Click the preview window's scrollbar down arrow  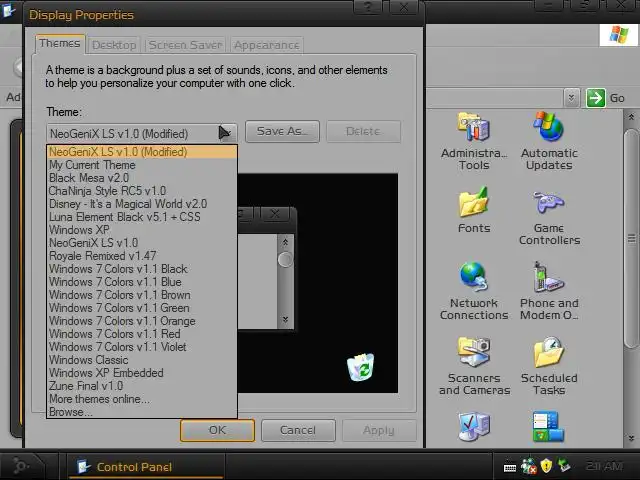pyautogui.click(x=285, y=319)
